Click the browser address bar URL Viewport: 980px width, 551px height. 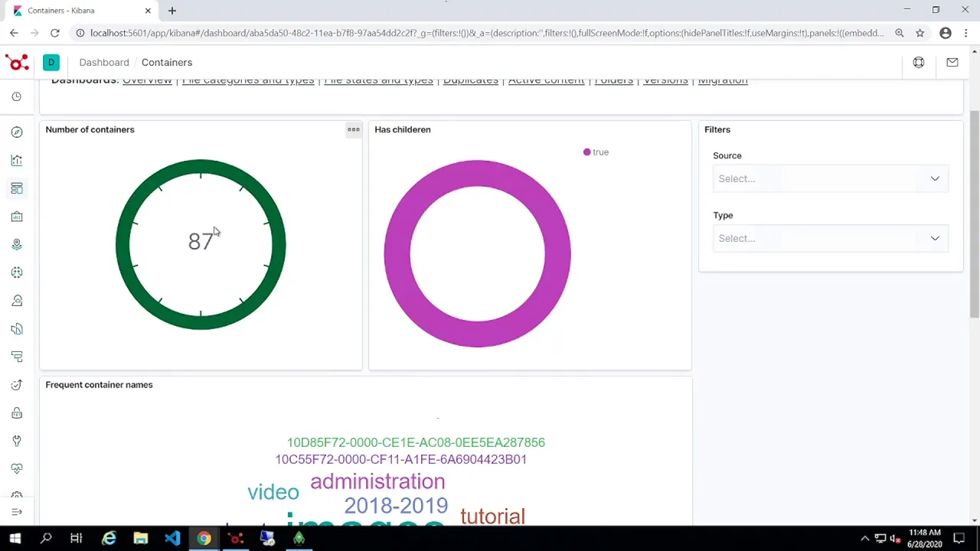(486, 33)
